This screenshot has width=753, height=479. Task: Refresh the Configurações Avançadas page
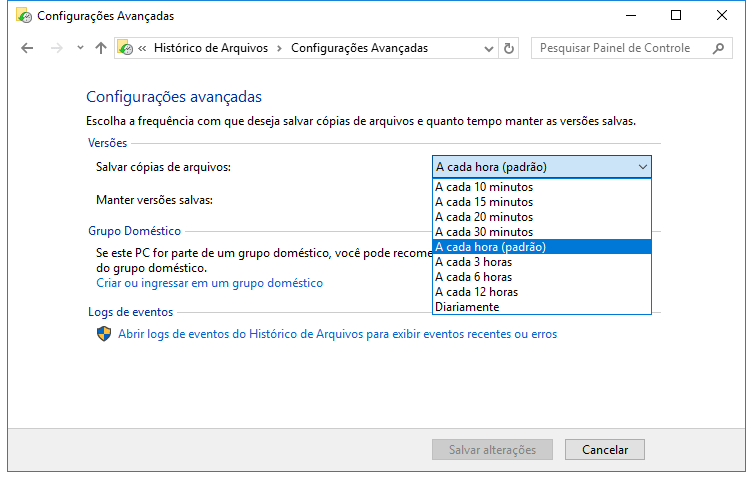[509, 49]
